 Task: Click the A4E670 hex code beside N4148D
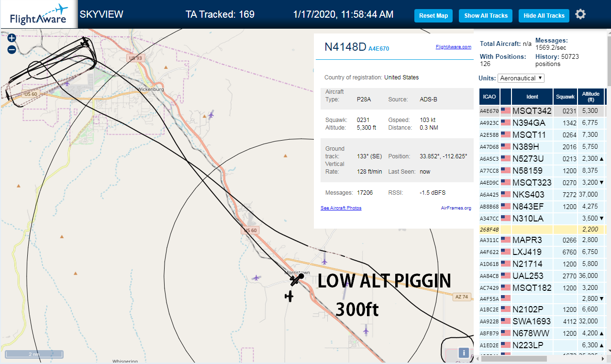[378, 48]
